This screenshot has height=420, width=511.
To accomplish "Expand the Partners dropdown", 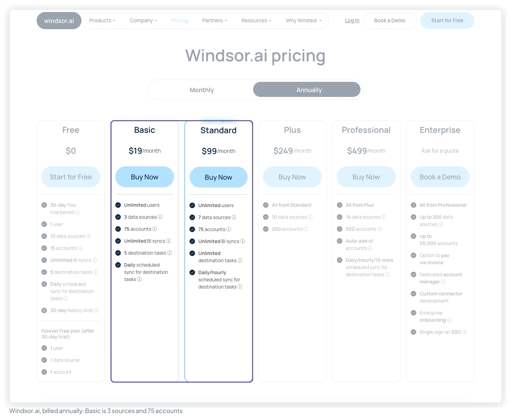I will [x=215, y=20].
